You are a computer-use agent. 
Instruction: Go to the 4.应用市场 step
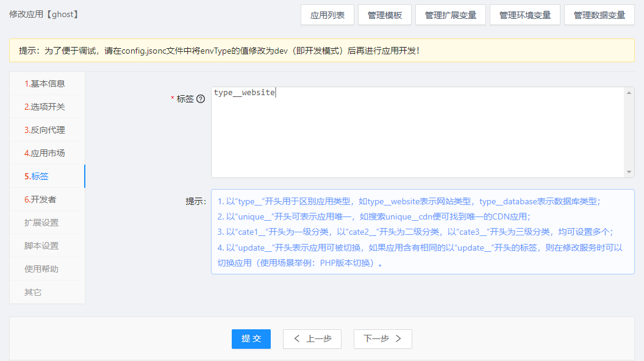(x=45, y=153)
